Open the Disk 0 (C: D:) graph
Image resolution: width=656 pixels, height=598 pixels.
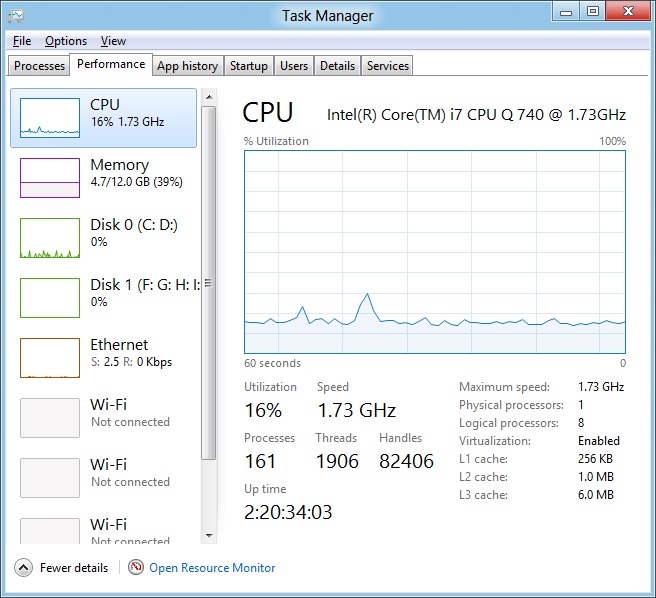coord(50,238)
